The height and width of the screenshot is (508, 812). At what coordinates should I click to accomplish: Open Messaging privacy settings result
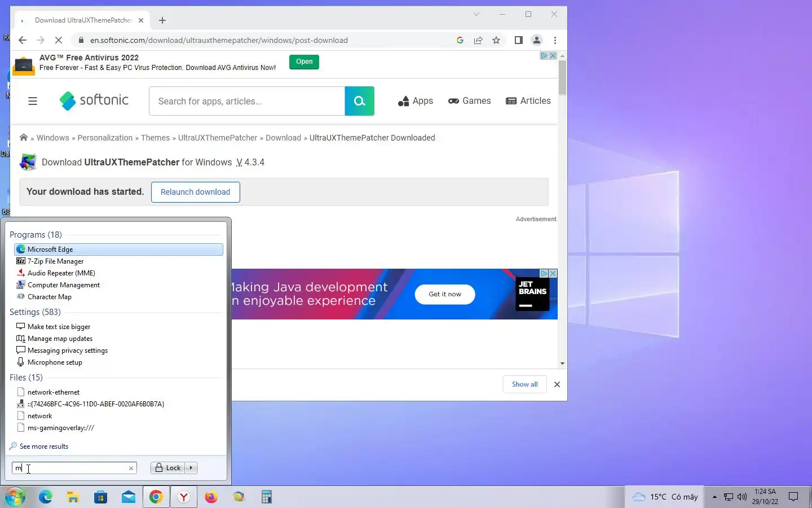118,351
